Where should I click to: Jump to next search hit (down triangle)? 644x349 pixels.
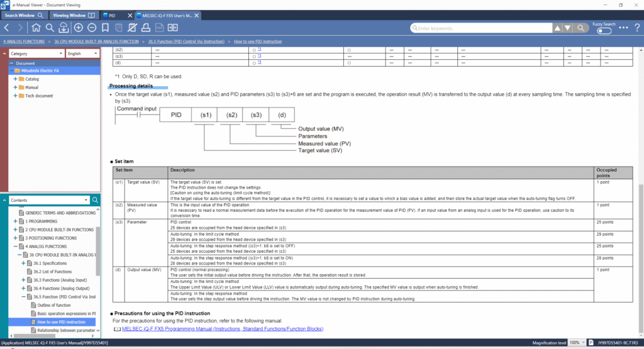click(x=567, y=28)
